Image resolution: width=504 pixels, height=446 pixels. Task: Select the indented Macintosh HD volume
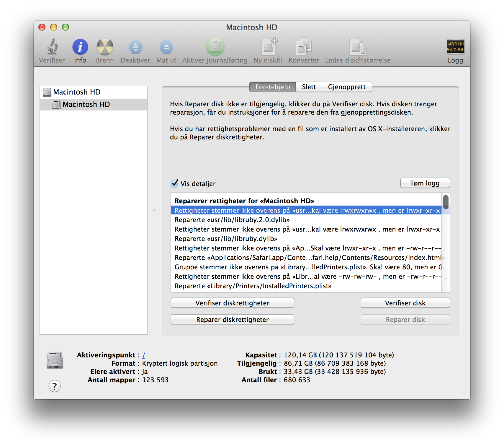point(93,104)
